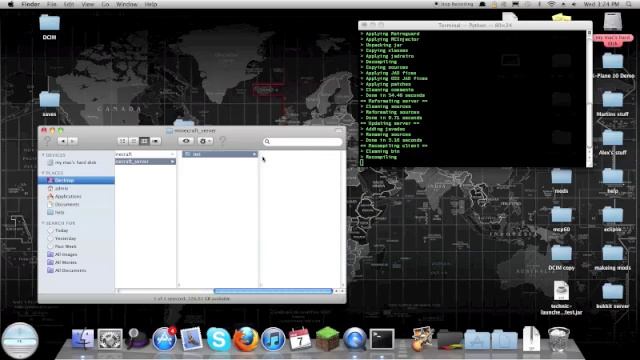Select mcp60 folder on desktop
The image size is (640, 360).
click(x=562, y=220)
